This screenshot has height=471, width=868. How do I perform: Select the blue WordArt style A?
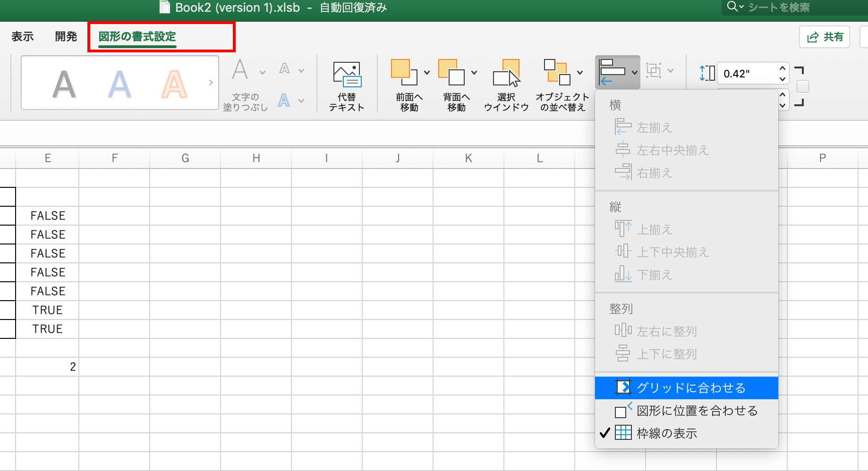point(119,84)
